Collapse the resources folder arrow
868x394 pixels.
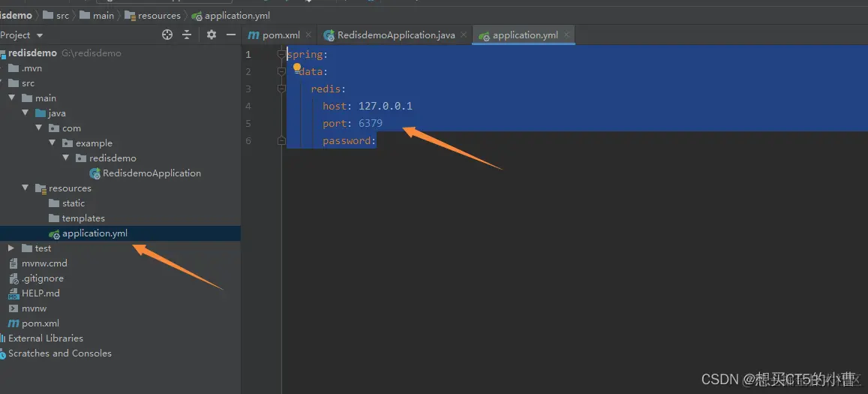(25, 188)
